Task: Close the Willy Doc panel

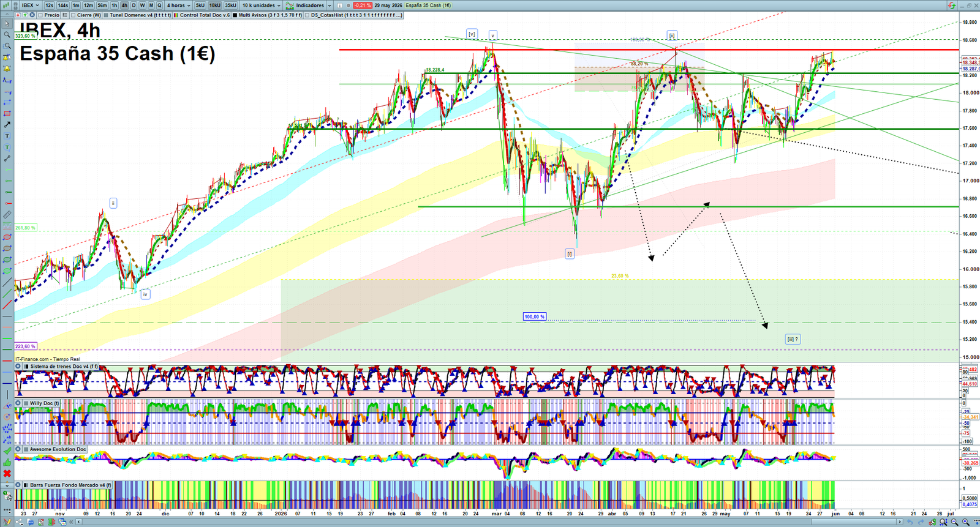Action: point(18,403)
